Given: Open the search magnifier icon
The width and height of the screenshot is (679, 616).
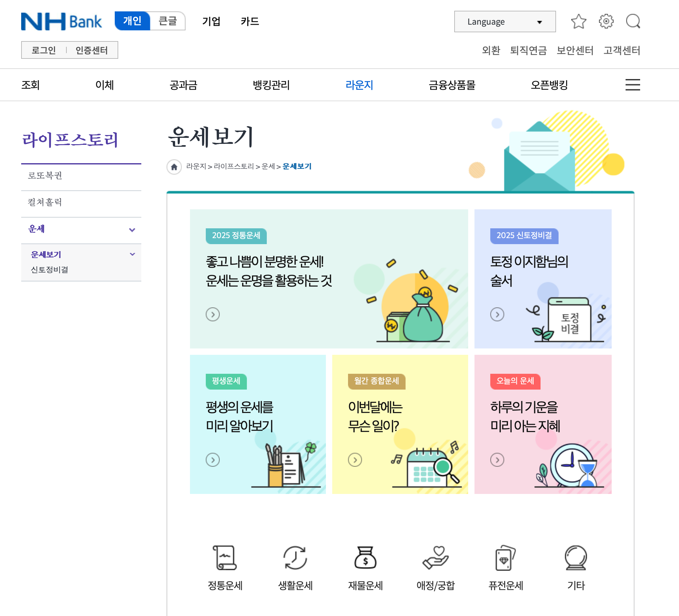Looking at the screenshot, I should click(x=634, y=22).
